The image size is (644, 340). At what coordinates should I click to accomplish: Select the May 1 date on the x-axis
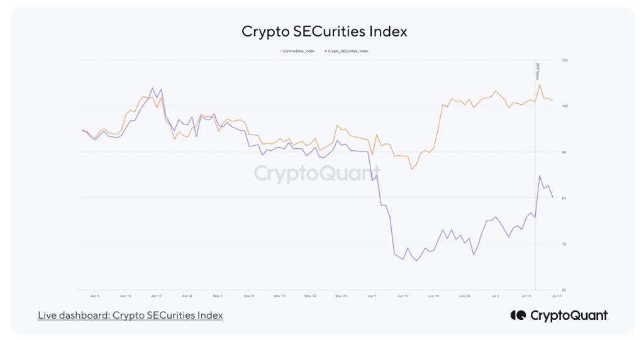click(x=218, y=295)
